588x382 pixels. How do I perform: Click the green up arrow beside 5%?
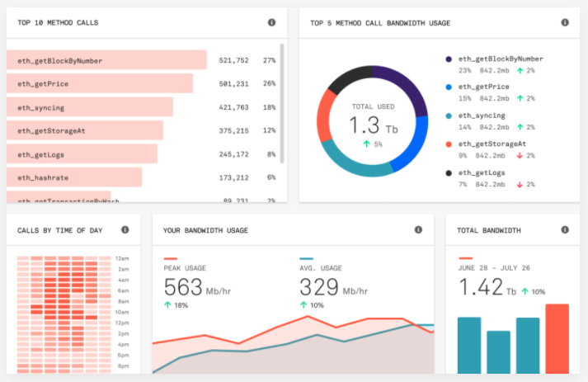point(366,144)
